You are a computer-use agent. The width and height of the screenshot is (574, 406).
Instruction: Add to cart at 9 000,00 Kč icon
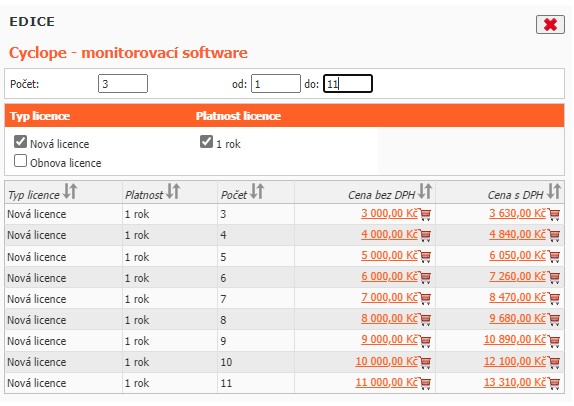(425, 340)
